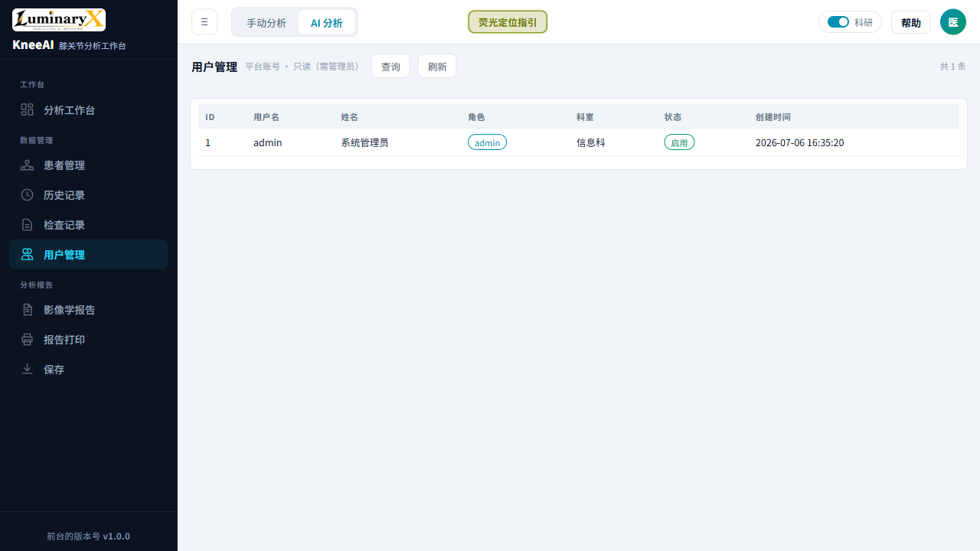Click the 影像学报告 report icon
The height and width of the screenshot is (551, 980).
[x=28, y=310]
